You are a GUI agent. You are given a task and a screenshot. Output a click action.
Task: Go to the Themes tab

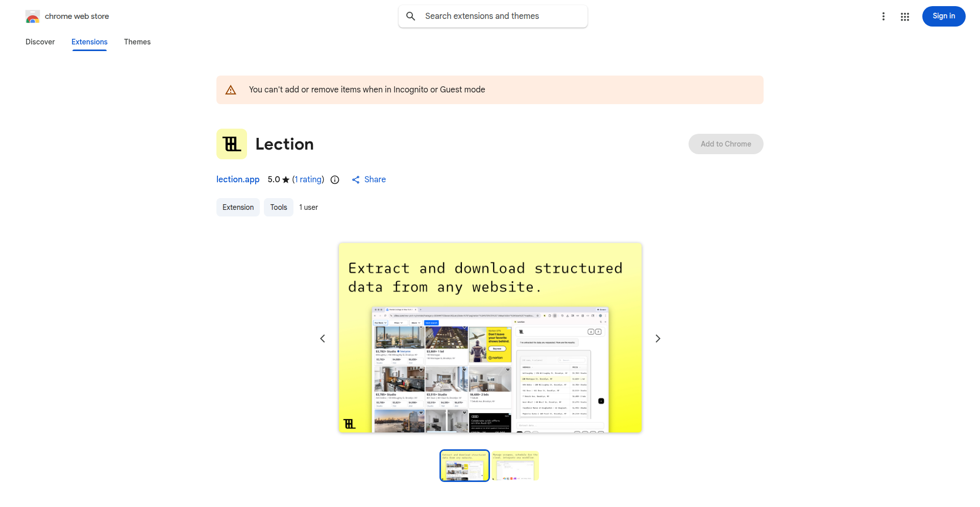pos(137,42)
